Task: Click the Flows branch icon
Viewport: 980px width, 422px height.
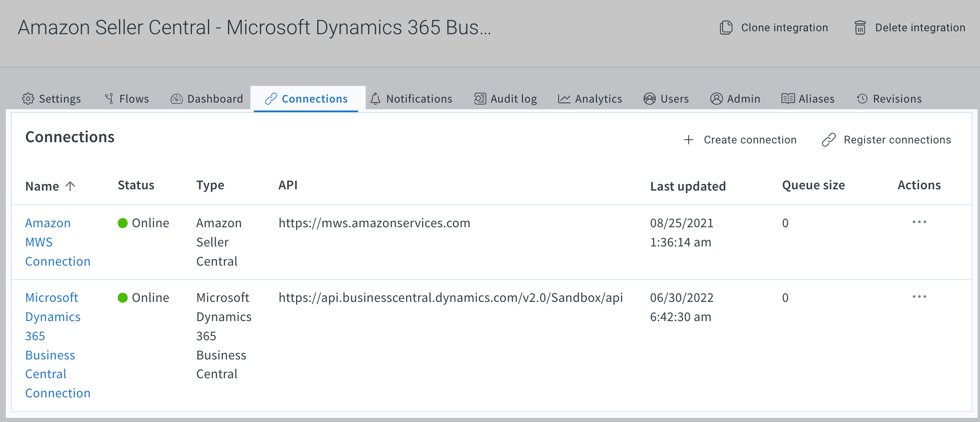Action: pos(109,99)
